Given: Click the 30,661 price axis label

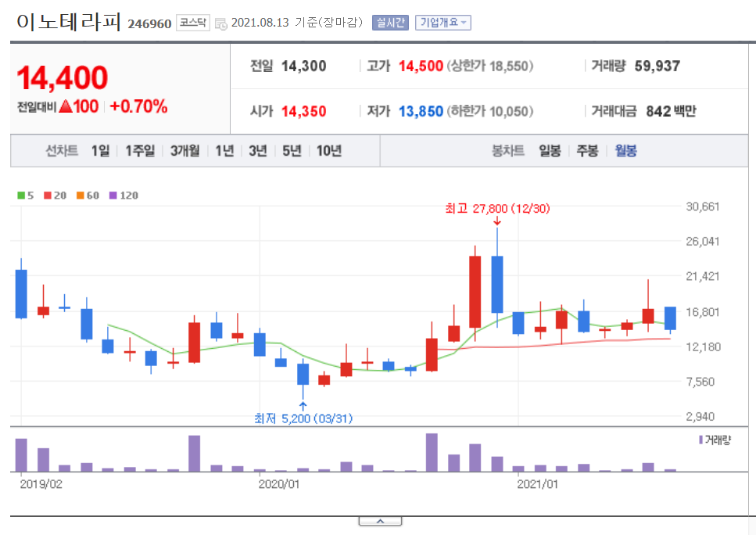Looking at the screenshot, I should click(x=703, y=206).
